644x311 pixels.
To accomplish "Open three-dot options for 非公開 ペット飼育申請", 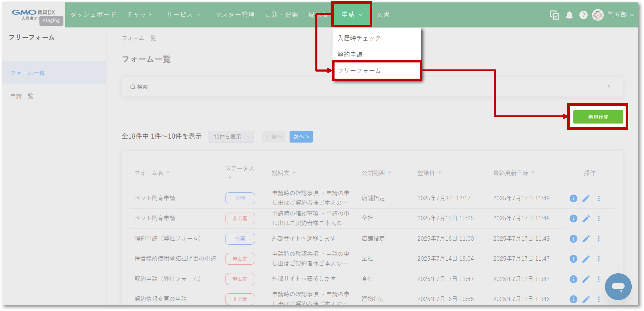I will (x=599, y=218).
